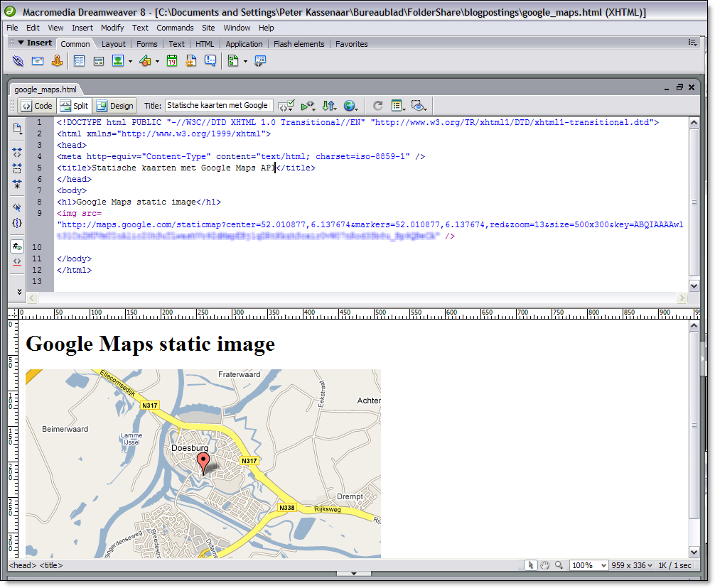Open the Preview in Browser globe menu
Viewport: 715px width, 588px height.
(x=350, y=106)
